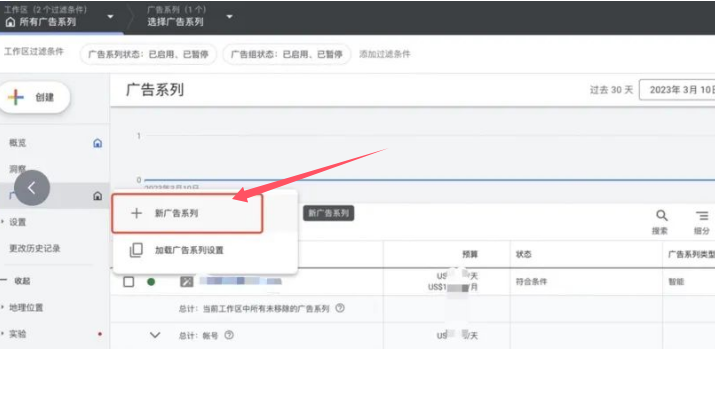
Task: Select 新广告系列 from the popup menu
Action: [188, 213]
